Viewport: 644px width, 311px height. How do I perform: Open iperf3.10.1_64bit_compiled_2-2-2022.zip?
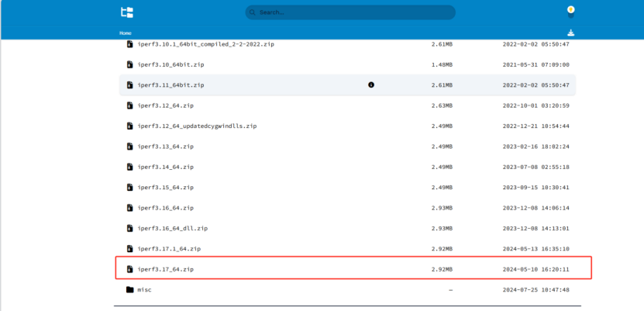[x=206, y=44]
